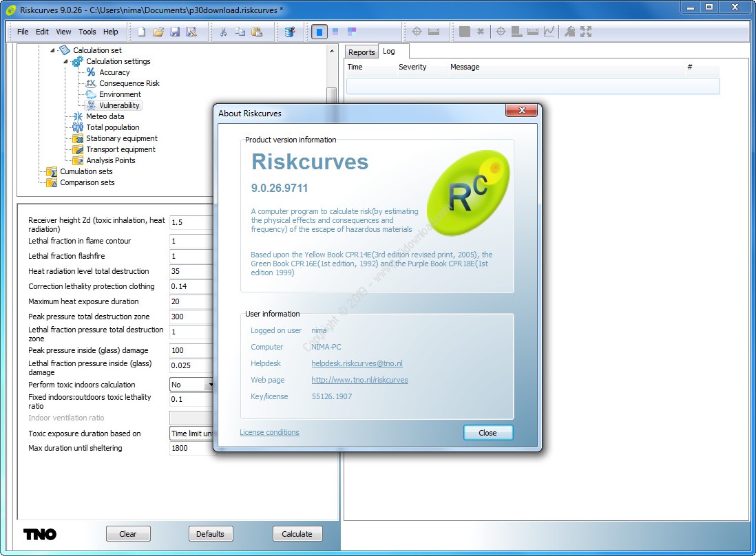Select Accuracy in the settings tree

point(114,72)
